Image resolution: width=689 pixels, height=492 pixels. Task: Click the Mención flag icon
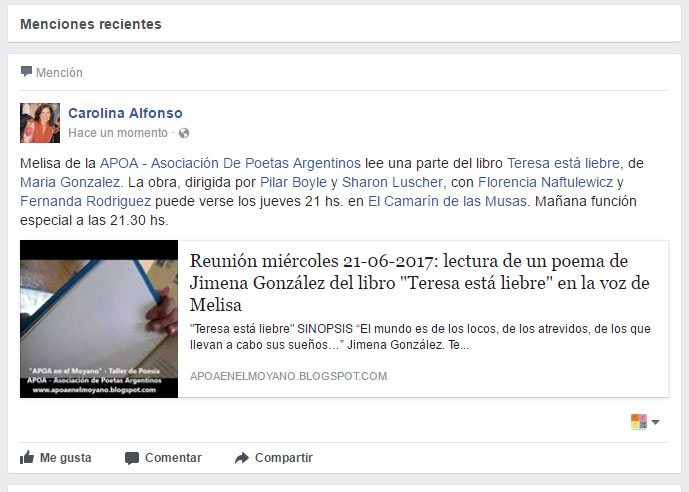click(x=26, y=71)
